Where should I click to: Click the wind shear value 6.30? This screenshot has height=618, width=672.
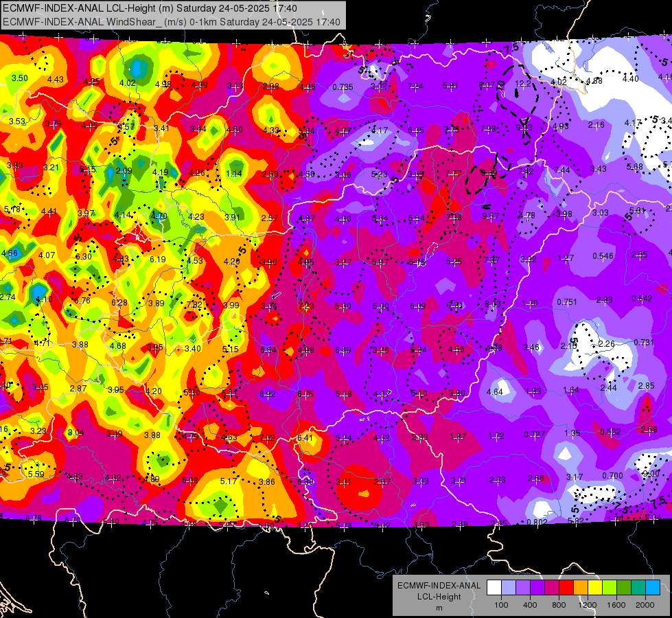coord(84,256)
